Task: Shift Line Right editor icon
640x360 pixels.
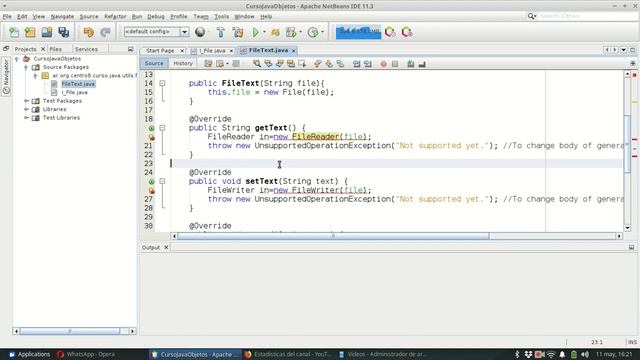Action: (x=367, y=64)
